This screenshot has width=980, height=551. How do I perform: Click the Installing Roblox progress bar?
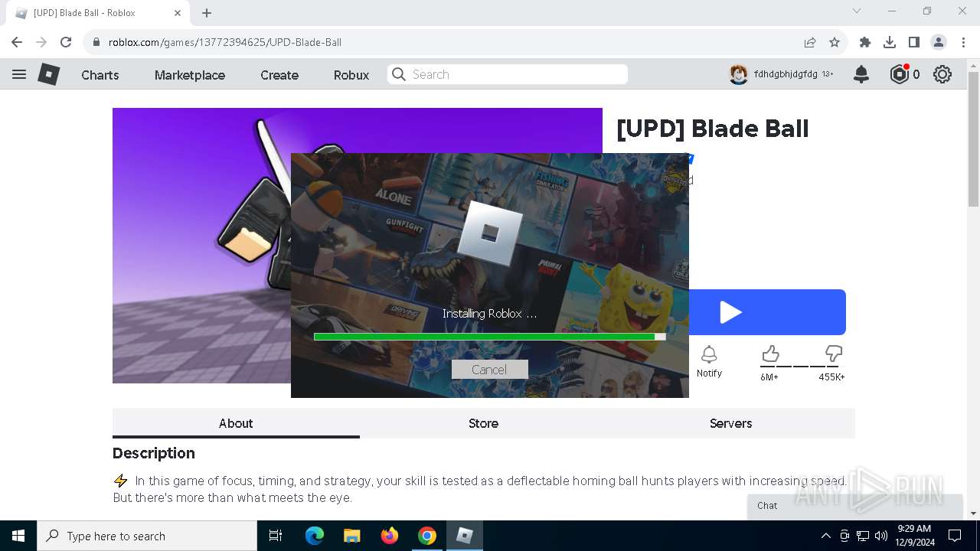tap(489, 337)
